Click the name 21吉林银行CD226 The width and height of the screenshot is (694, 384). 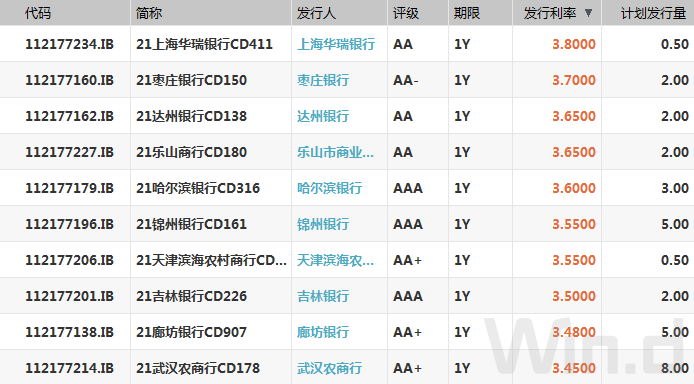click(x=191, y=296)
